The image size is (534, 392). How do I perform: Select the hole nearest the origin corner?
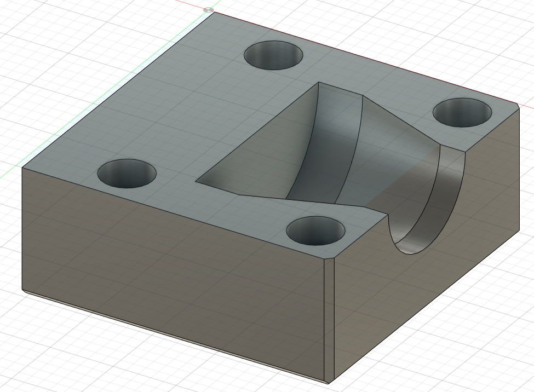[274, 55]
